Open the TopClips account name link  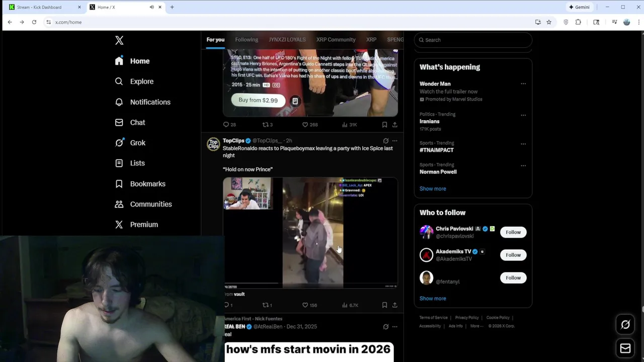pos(233,141)
